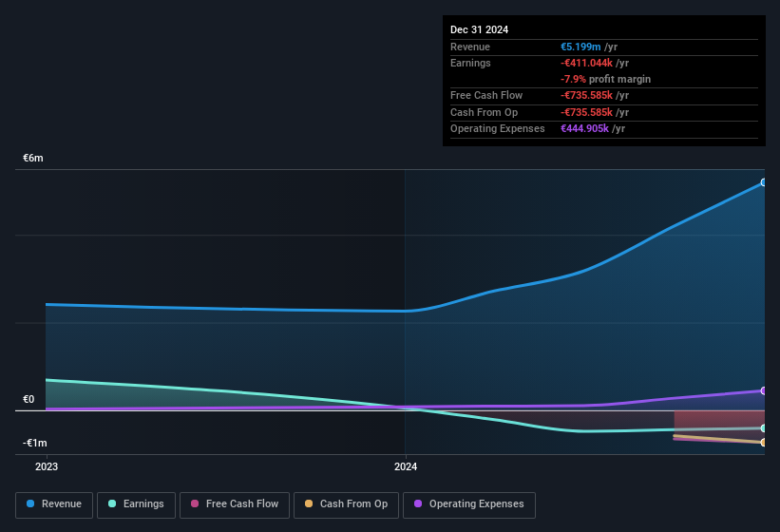Viewport: 780px width, 532px height.
Task: Click the -€1m y-axis label
Action: point(34,443)
